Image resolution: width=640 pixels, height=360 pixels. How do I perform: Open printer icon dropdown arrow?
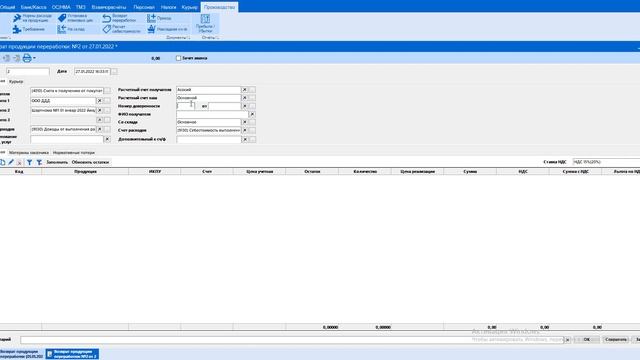point(34,58)
